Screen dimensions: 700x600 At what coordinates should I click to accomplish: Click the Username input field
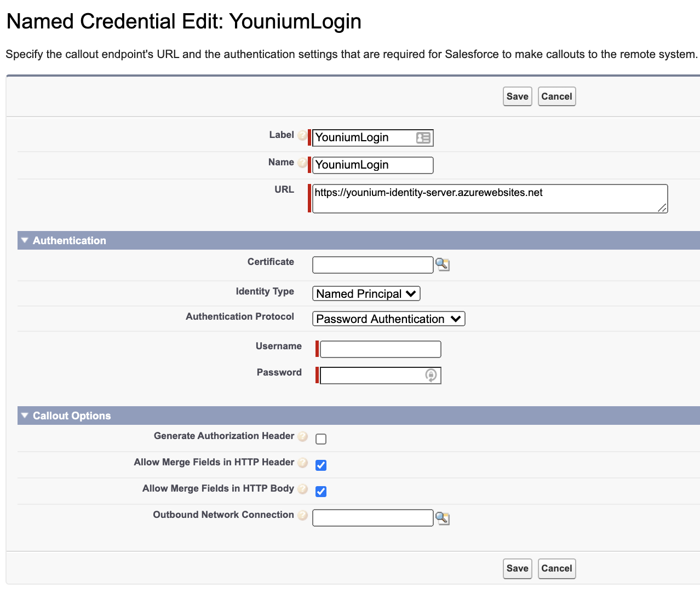(381, 349)
